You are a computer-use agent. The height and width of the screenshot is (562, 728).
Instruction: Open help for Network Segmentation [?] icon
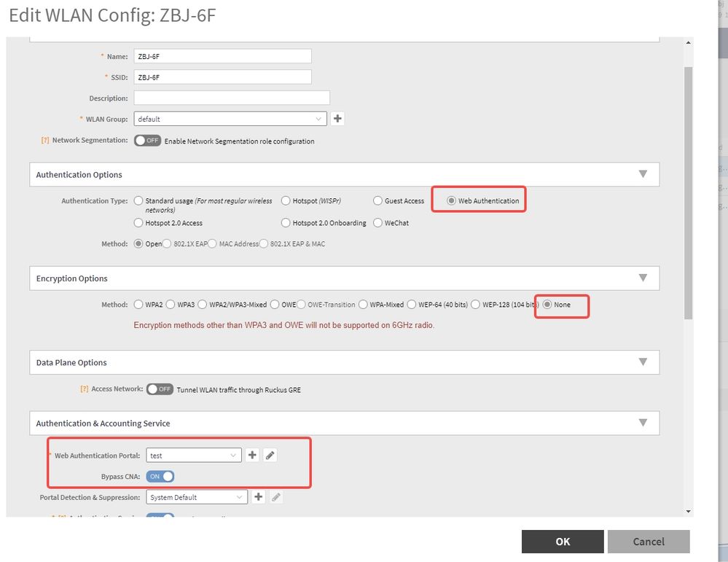45,141
